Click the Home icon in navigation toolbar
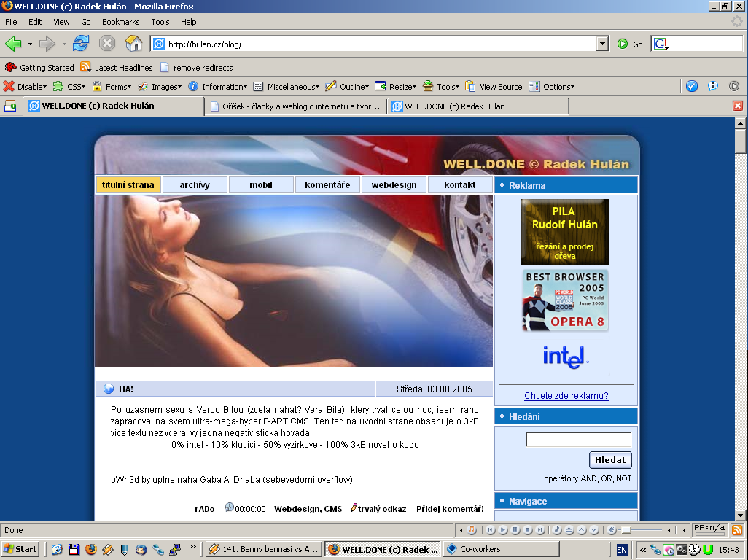The width and height of the screenshot is (748, 560). click(x=133, y=44)
